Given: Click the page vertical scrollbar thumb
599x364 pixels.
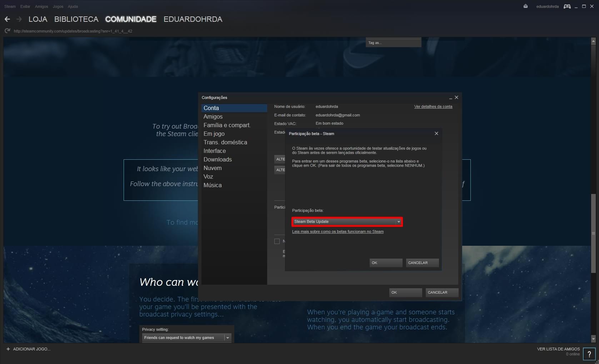Looking at the screenshot, I should pos(593,234).
